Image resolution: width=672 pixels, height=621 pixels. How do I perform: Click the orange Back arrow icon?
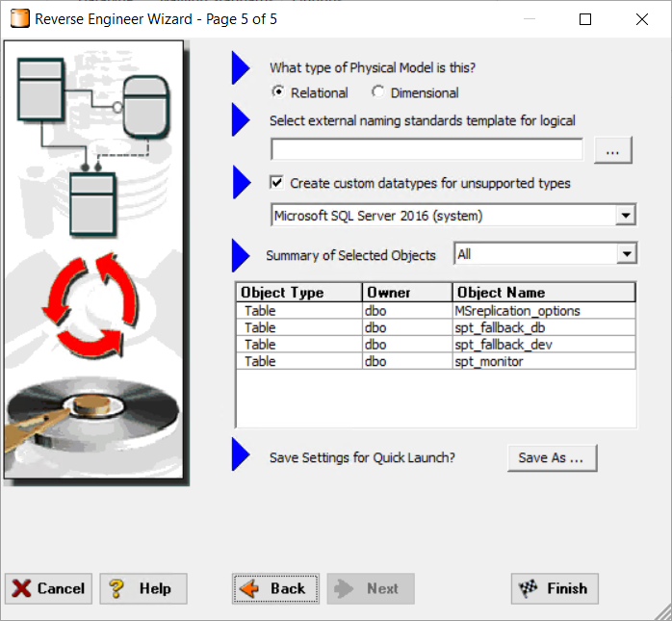tap(249, 589)
